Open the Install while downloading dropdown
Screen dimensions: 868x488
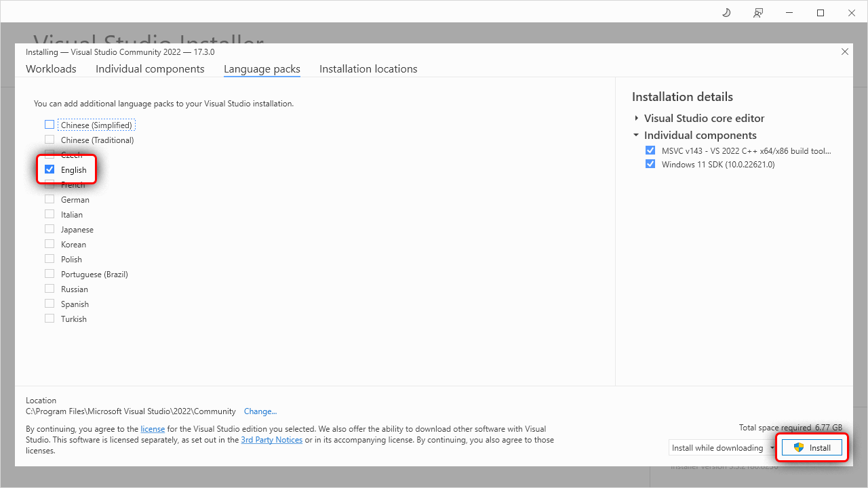[772, 448]
